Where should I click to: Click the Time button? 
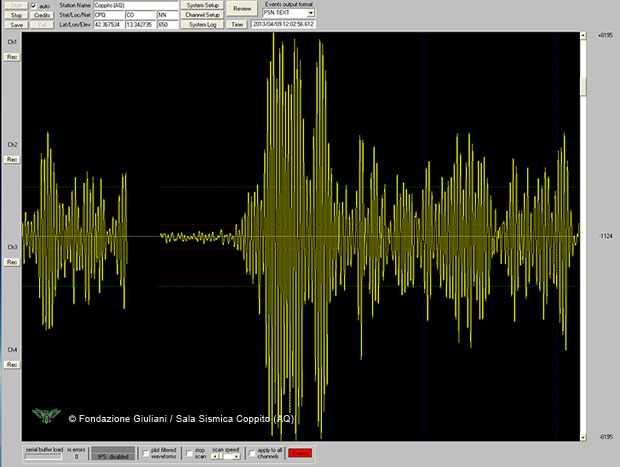tap(236, 25)
